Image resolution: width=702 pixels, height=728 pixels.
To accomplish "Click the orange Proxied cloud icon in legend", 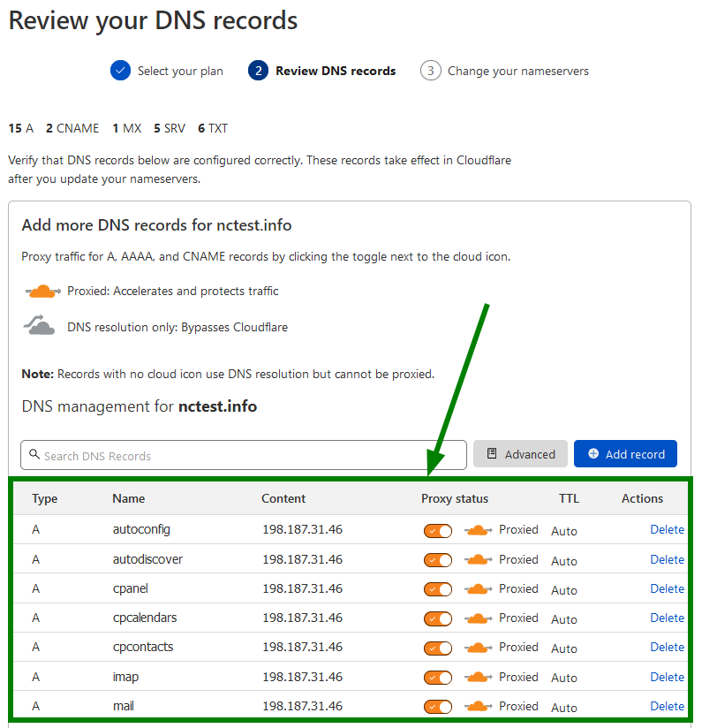I will [x=42, y=292].
